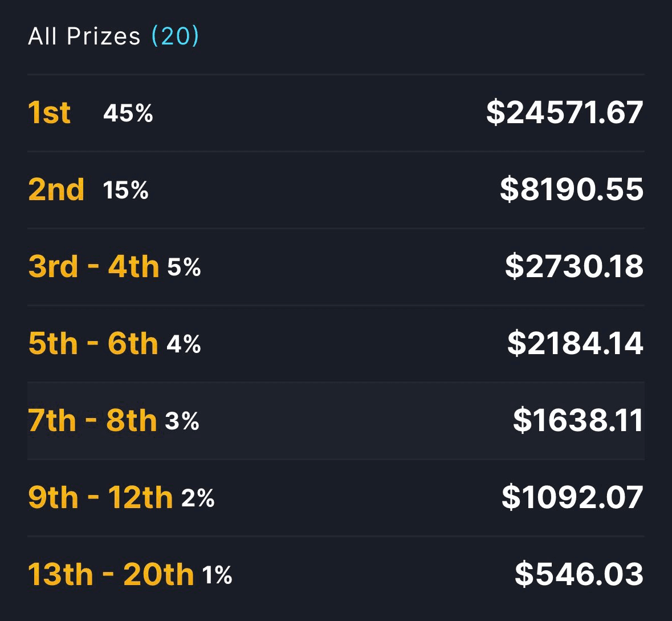Screen dimensions: 672x621
Task: Click the 4% share percentage
Action: [x=184, y=344]
